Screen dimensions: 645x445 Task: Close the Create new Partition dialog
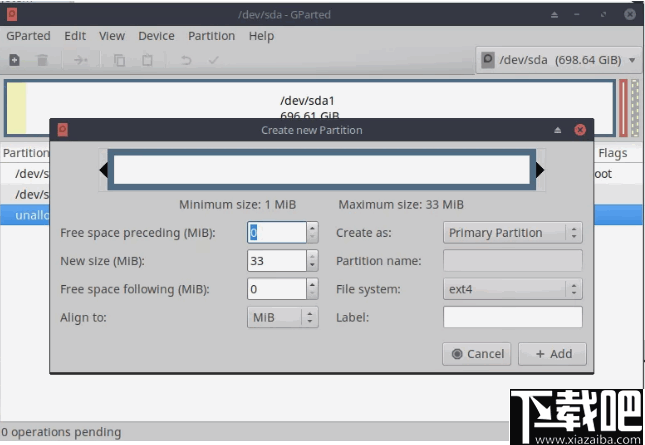coord(580,130)
